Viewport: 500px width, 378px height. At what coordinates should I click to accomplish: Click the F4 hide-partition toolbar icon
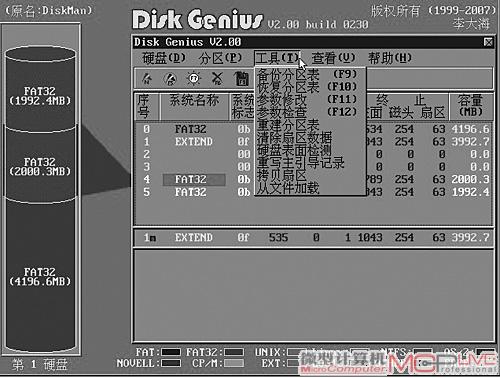coord(147,79)
